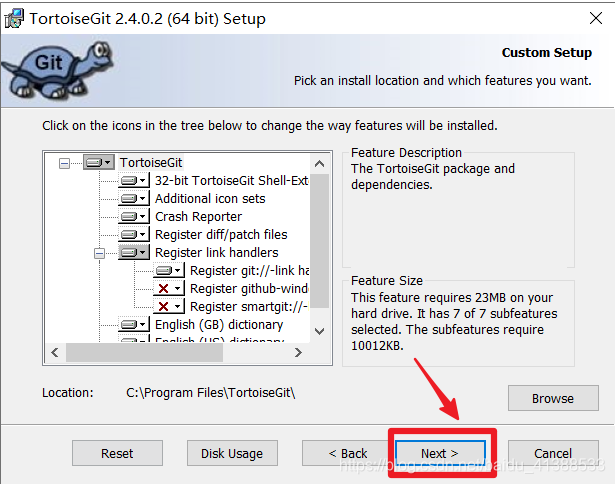Proceed with the Next > button
Viewport: 615px width, 484px height.
pyautogui.click(x=440, y=453)
